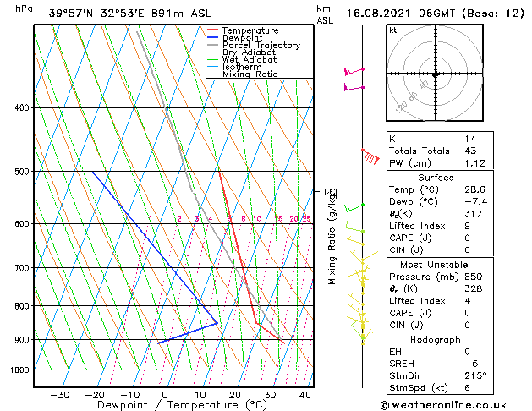The height and width of the screenshot is (411, 532).
Task: Click the -30 temperature axis label
Action: [x=60, y=395]
